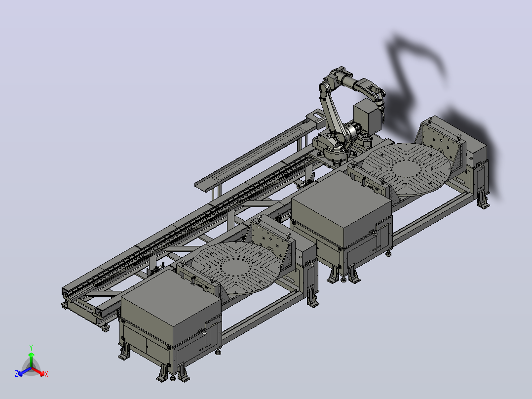Select the far round positioner table disc beside the robot
532x399 pixels.
[406, 169]
